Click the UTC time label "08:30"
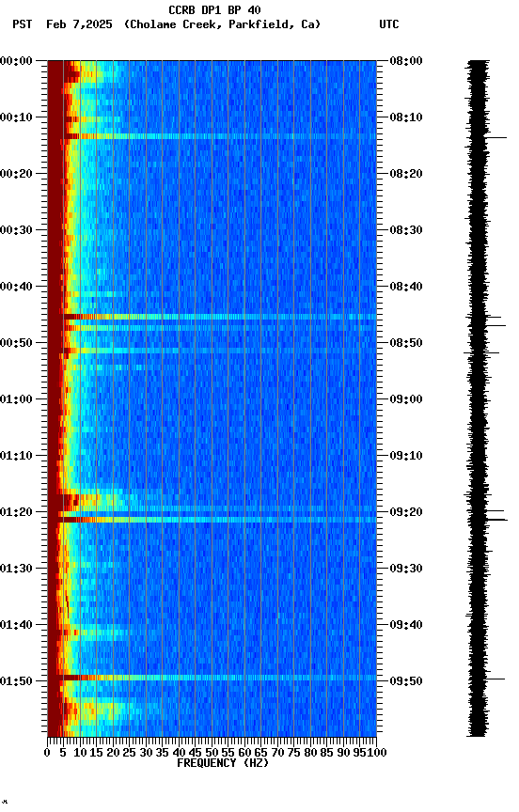The image size is (519, 812). (406, 230)
